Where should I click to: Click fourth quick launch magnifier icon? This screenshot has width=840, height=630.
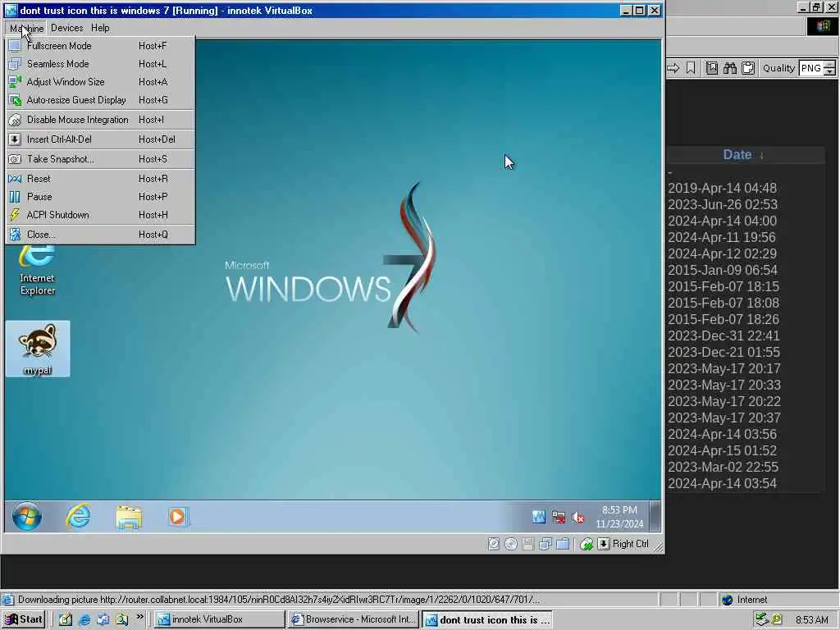point(121,619)
